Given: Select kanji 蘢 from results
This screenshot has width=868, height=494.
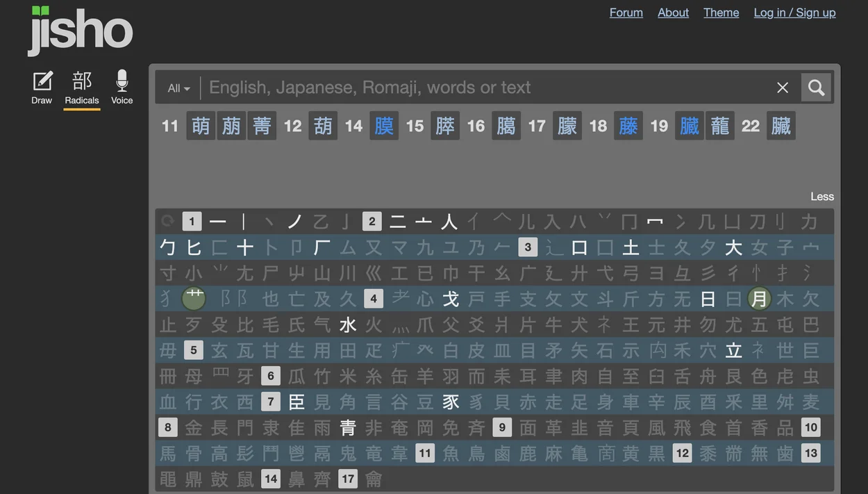Looking at the screenshot, I should pos(720,126).
